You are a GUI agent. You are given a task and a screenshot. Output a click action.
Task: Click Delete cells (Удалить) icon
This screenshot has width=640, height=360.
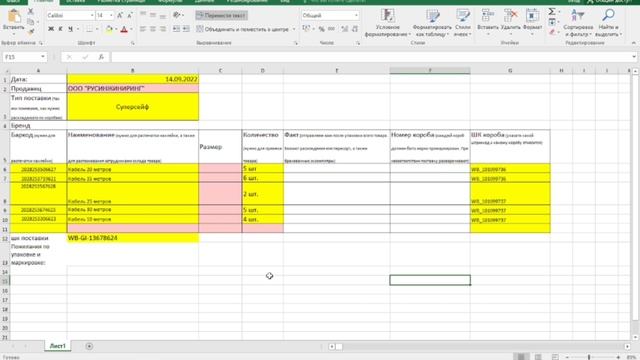click(511, 22)
